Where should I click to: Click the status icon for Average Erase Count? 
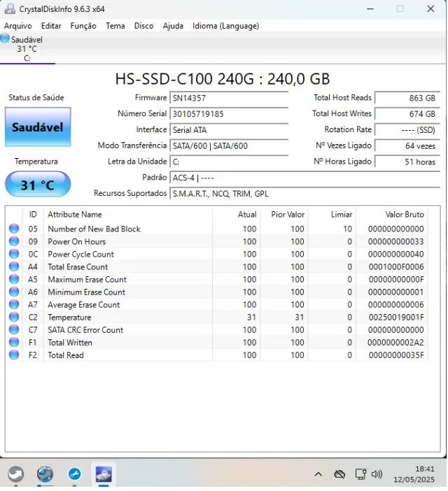pos(14,304)
